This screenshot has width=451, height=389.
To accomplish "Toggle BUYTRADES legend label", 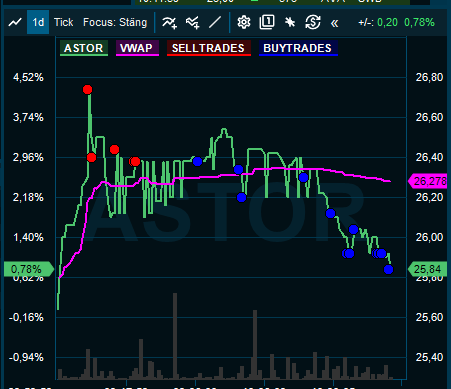I will 298,48.
